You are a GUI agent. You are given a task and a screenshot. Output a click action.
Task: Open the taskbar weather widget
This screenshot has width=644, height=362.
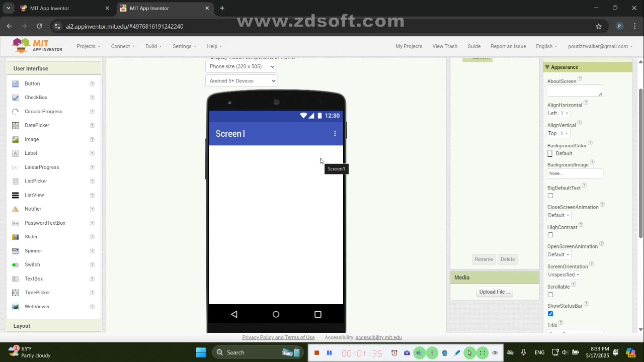click(x=29, y=352)
